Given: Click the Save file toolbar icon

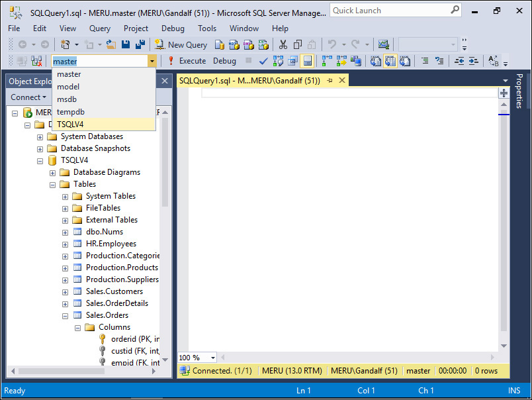Looking at the screenshot, I should click(126, 44).
